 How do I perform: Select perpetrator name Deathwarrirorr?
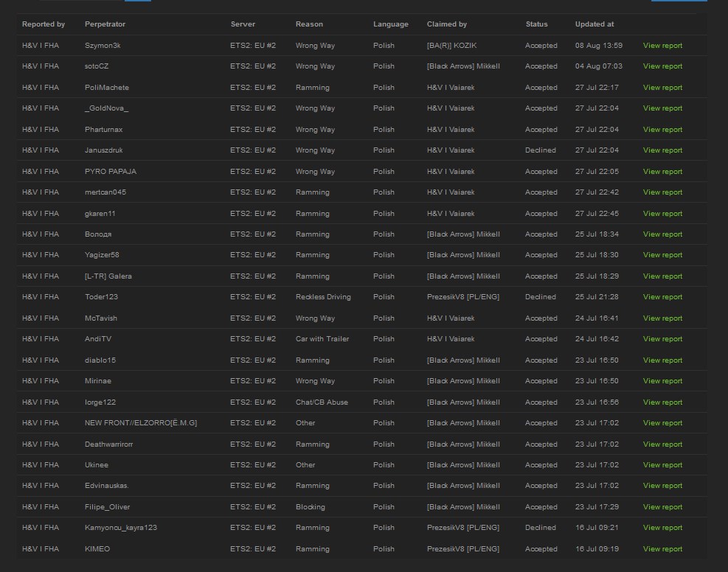click(108, 444)
